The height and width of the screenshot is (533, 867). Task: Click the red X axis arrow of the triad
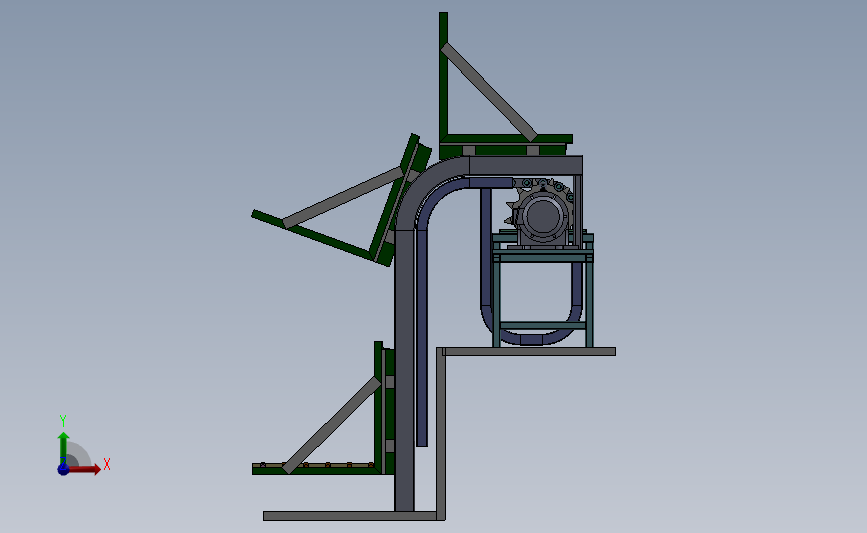(84, 469)
